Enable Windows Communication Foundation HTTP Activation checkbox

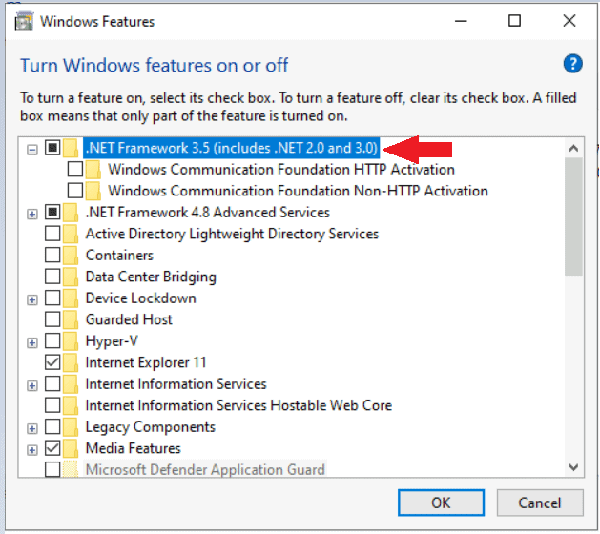75,170
